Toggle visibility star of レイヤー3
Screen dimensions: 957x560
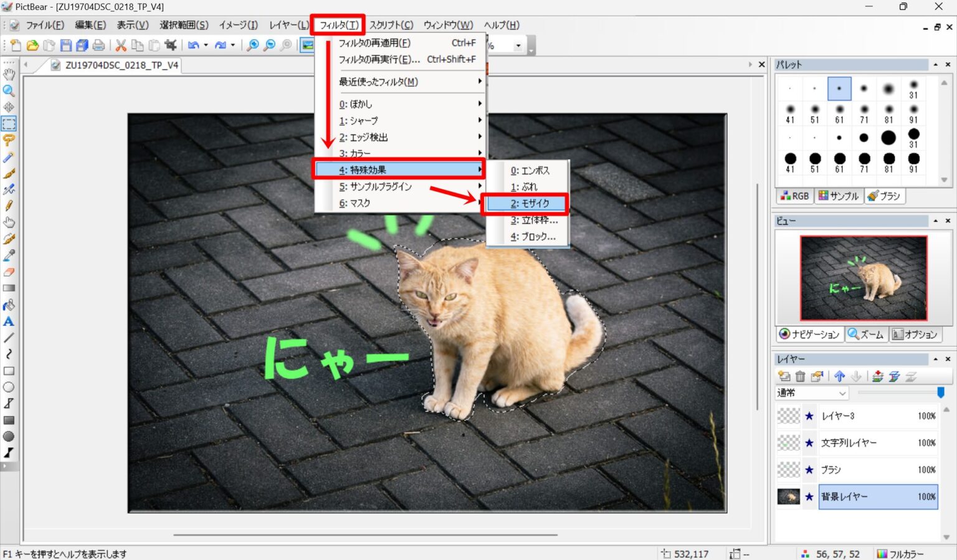pos(809,416)
